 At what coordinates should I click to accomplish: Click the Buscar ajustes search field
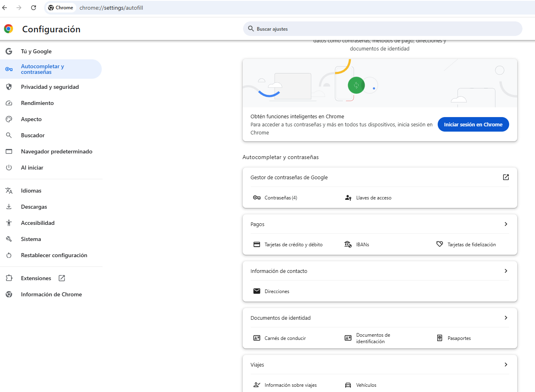pyautogui.click(x=382, y=29)
